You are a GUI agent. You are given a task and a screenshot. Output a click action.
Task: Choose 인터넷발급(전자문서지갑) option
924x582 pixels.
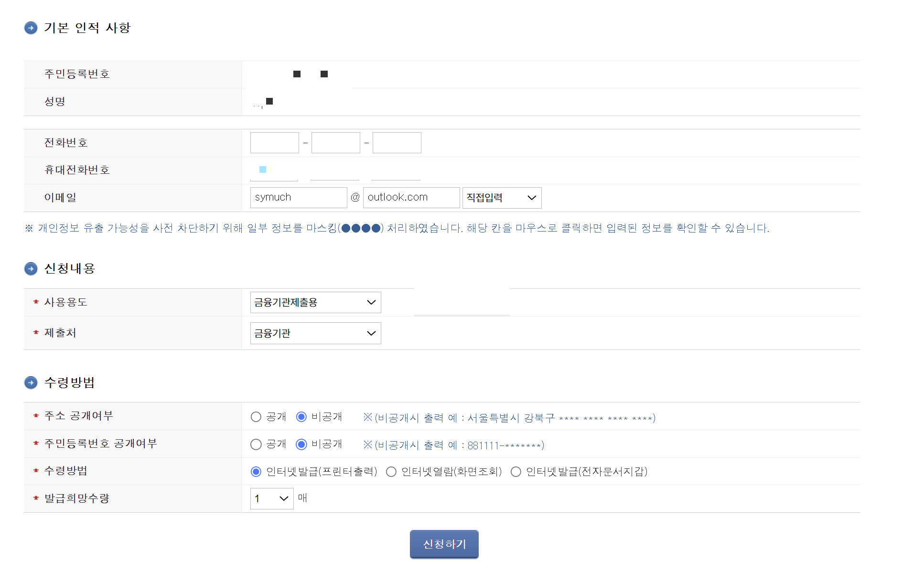(x=516, y=472)
